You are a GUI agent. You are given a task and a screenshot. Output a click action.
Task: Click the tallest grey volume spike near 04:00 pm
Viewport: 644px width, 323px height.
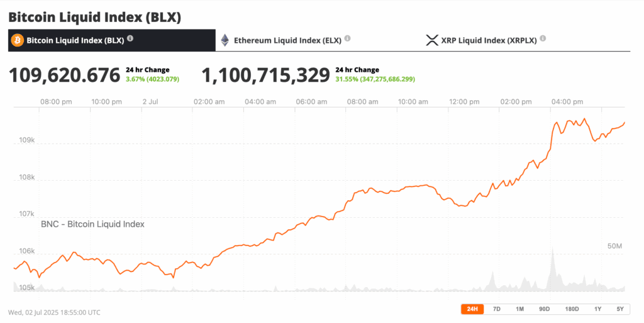pos(553,269)
